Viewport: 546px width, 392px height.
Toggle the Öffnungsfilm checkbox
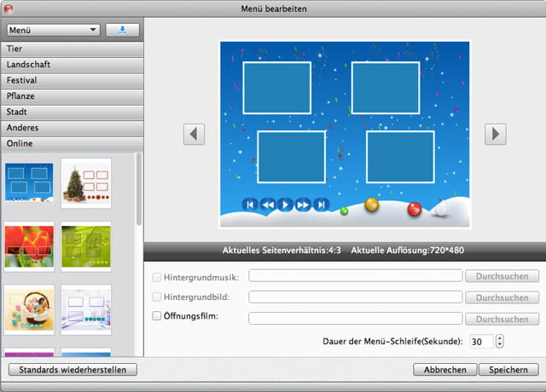point(156,316)
